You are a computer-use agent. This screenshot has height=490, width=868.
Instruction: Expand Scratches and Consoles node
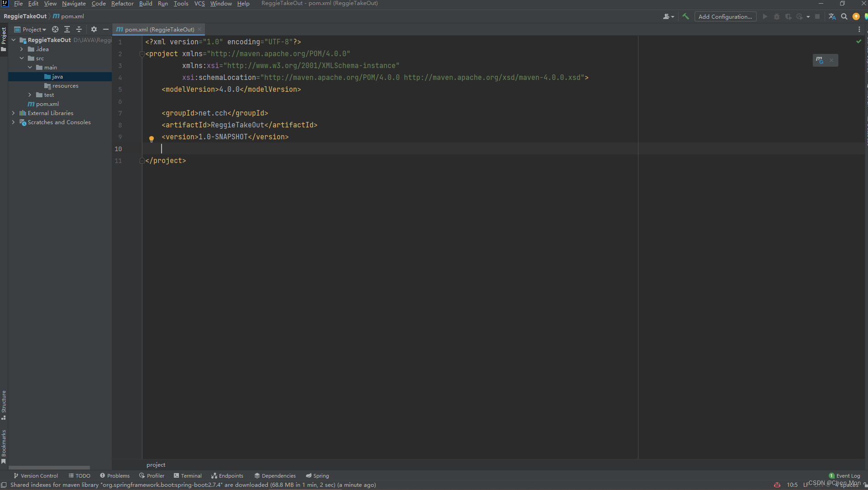(13, 122)
